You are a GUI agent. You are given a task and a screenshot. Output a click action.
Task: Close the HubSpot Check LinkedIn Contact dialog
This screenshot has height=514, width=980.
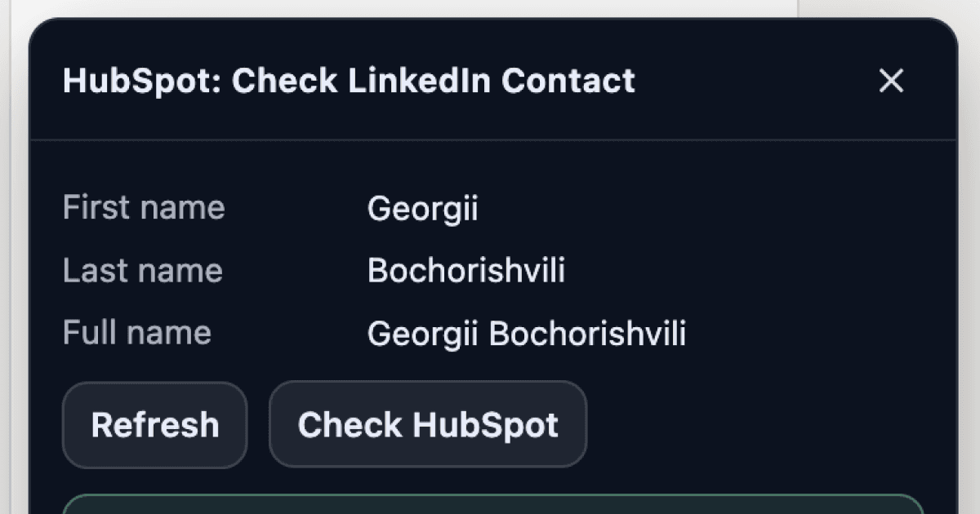pos(891,81)
